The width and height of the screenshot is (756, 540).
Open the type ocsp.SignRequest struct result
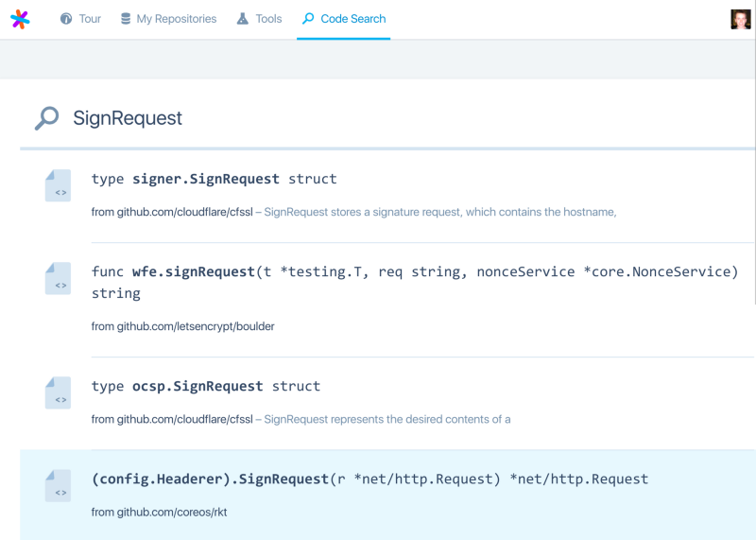[206, 386]
